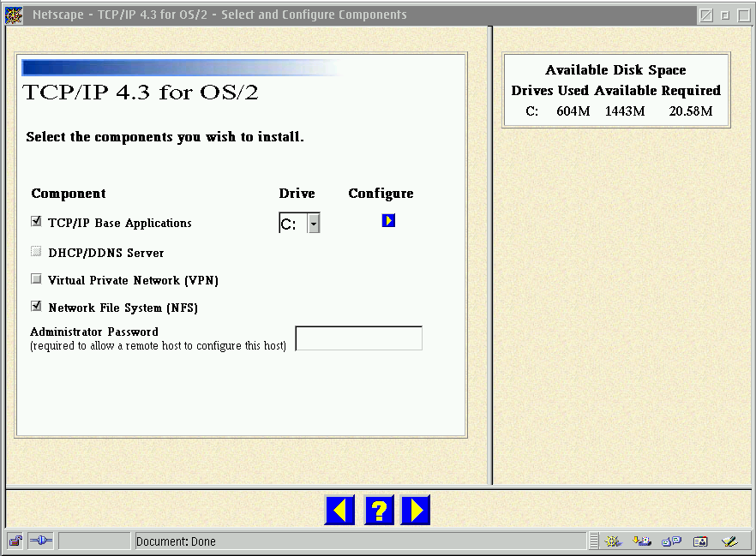Open Address Book icon in component bar
756x556 pixels.
tap(700, 541)
